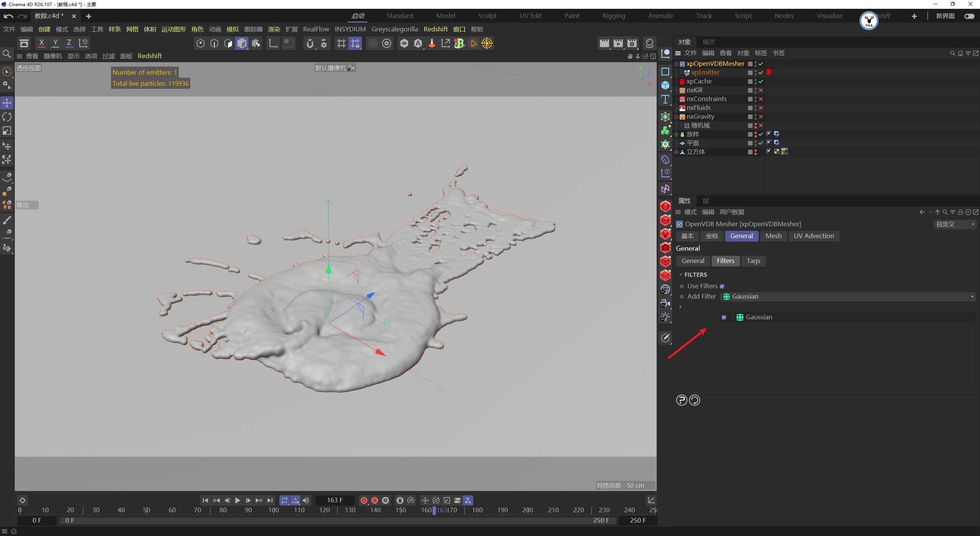This screenshot has width=980, height=536.
Task: Open the RealFlow menu in the menu bar
Action: pyautogui.click(x=316, y=29)
